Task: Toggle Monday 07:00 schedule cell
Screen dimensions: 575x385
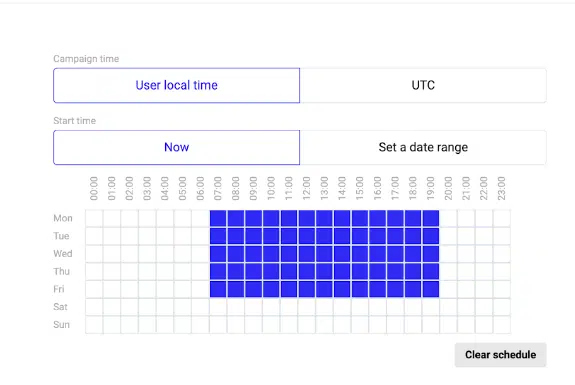Action: tap(218, 218)
